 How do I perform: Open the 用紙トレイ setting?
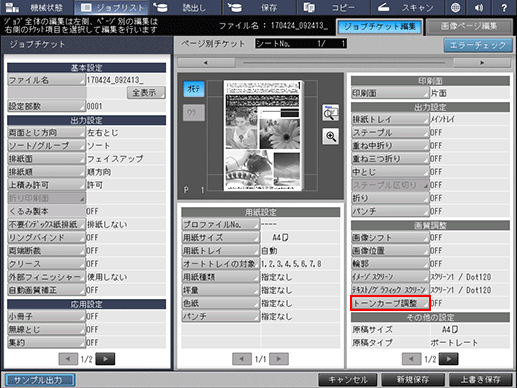tap(220, 251)
